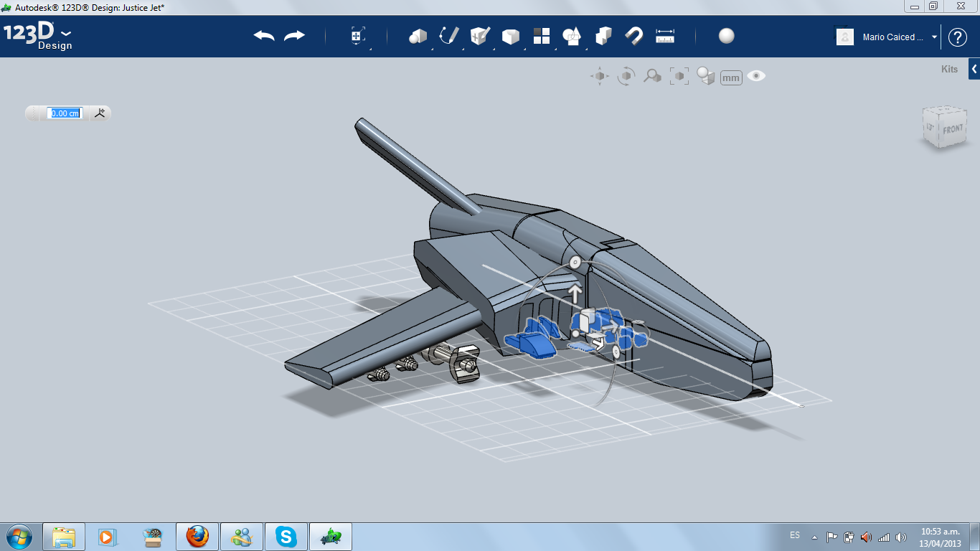The height and width of the screenshot is (551, 980).
Task: Open Windows Media Player from the taskbar
Action: pos(107,537)
